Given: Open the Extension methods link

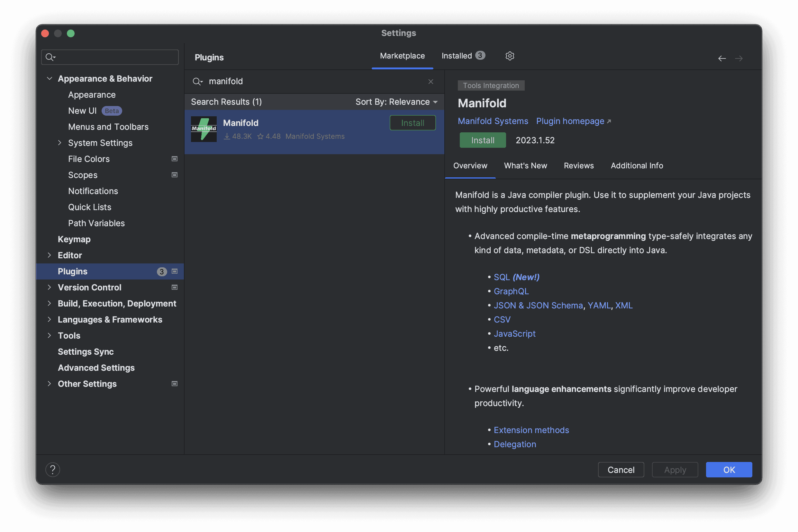Looking at the screenshot, I should pos(531,430).
